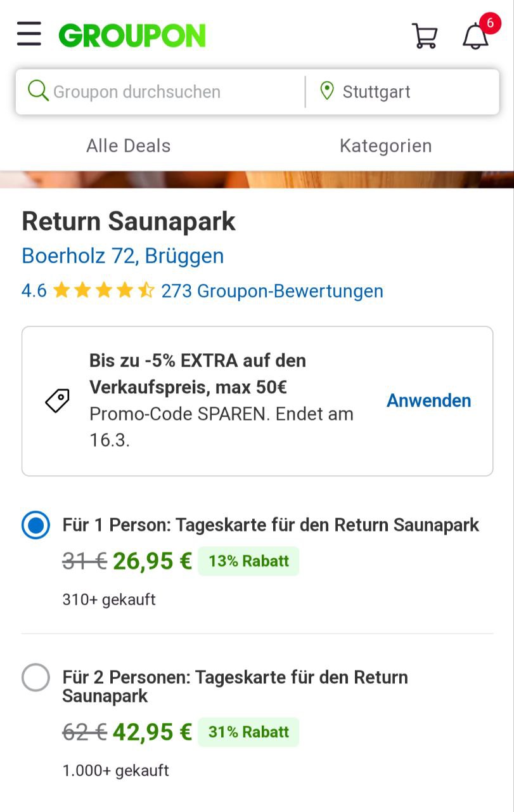514x812 pixels.
Task: Open the Kategorien tab
Action: tap(385, 146)
